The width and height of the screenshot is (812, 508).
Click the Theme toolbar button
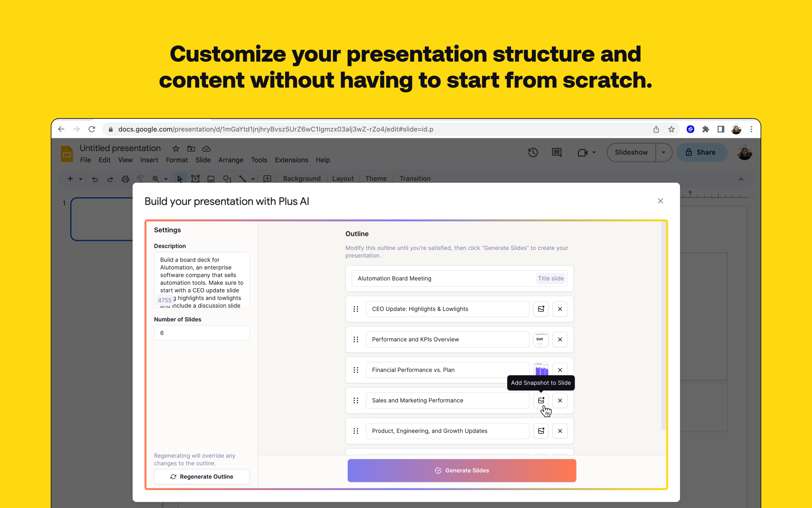376,179
